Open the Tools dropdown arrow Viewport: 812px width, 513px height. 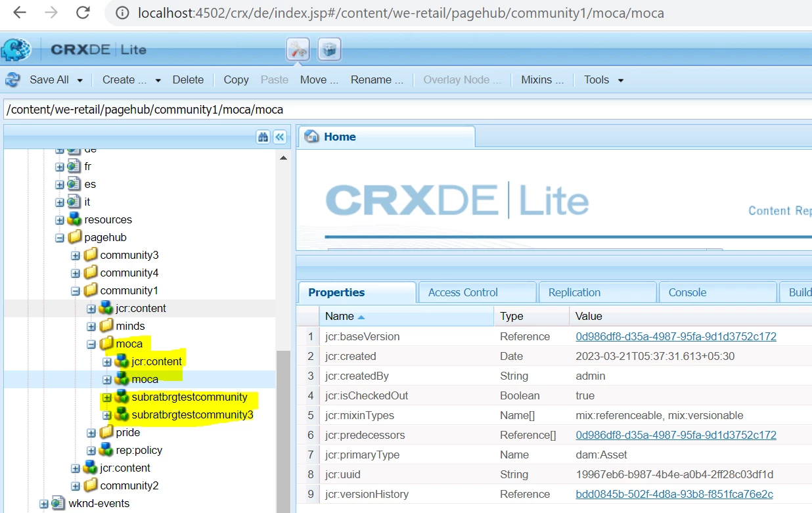pos(620,80)
